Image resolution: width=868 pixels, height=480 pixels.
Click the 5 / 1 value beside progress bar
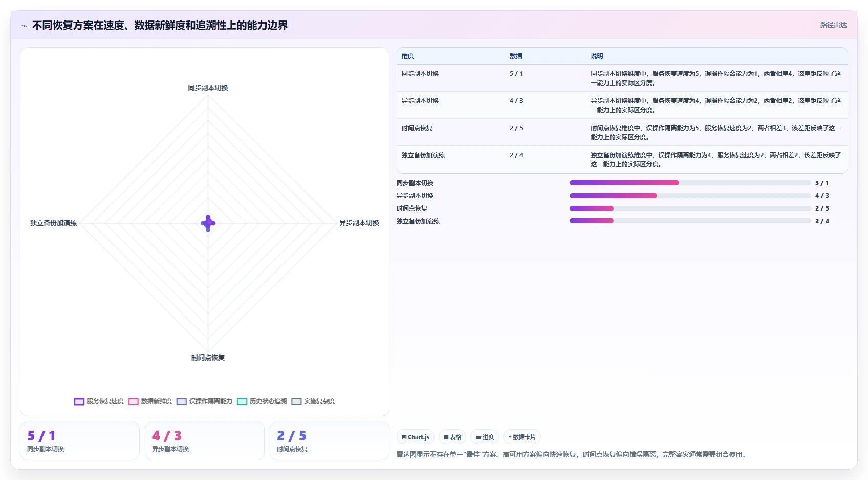click(822, 183)
